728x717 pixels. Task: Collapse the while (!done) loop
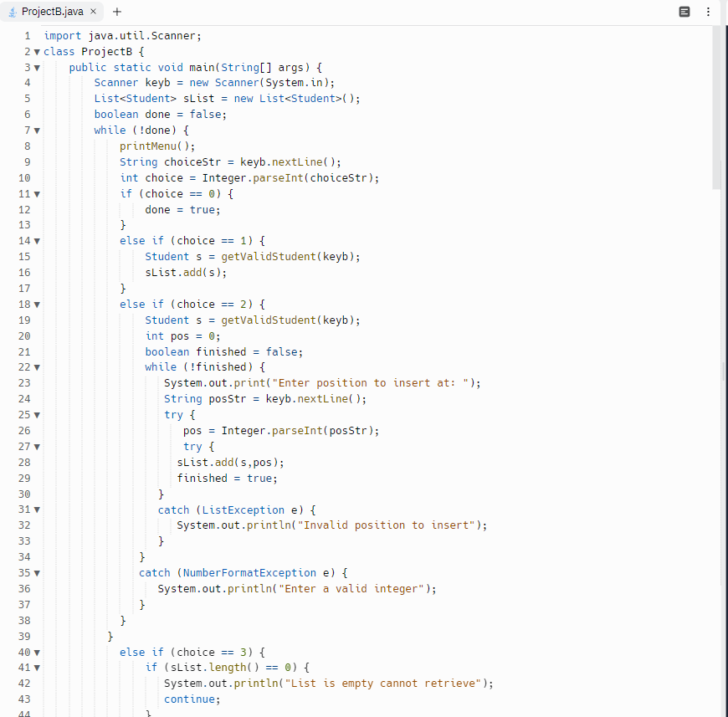(x=38, y=130)
